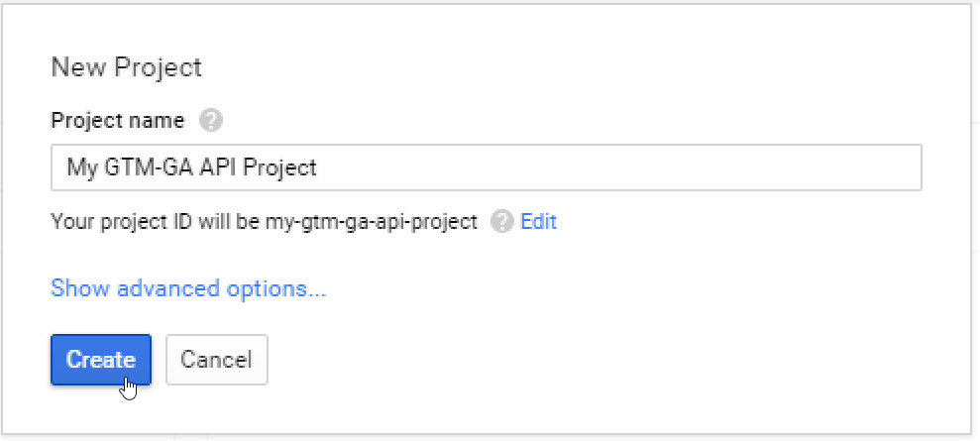
Task: Expand Show advanced options
Action: pyautogui.click(x=188, y=289)
